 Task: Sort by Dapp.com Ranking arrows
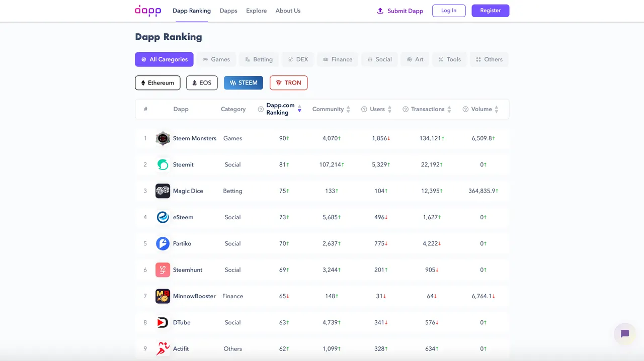[299, 109]
